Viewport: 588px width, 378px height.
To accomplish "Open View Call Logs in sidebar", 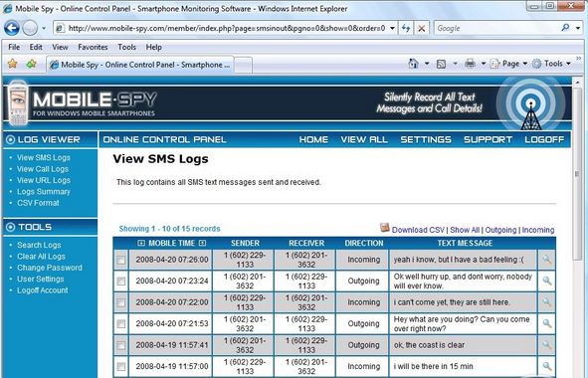I will (x=43, y=169).
